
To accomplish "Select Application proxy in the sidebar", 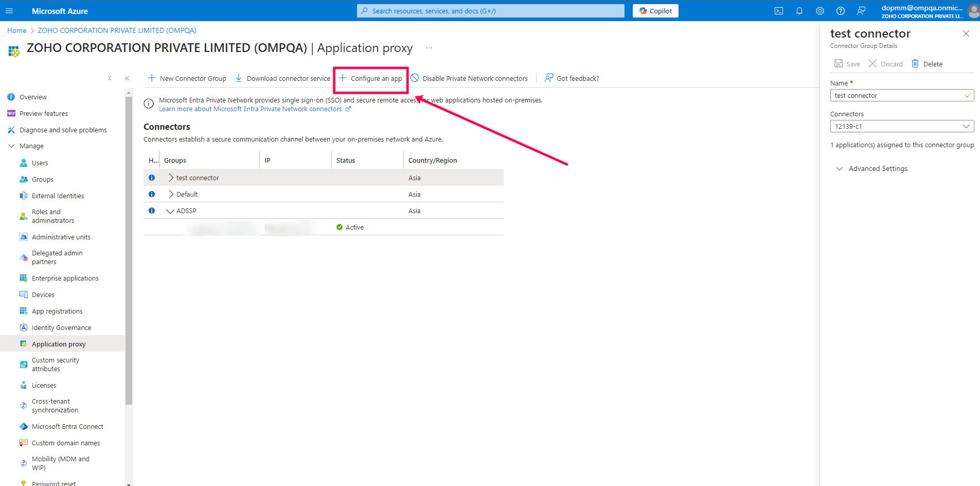I will (x=62, y=344).
